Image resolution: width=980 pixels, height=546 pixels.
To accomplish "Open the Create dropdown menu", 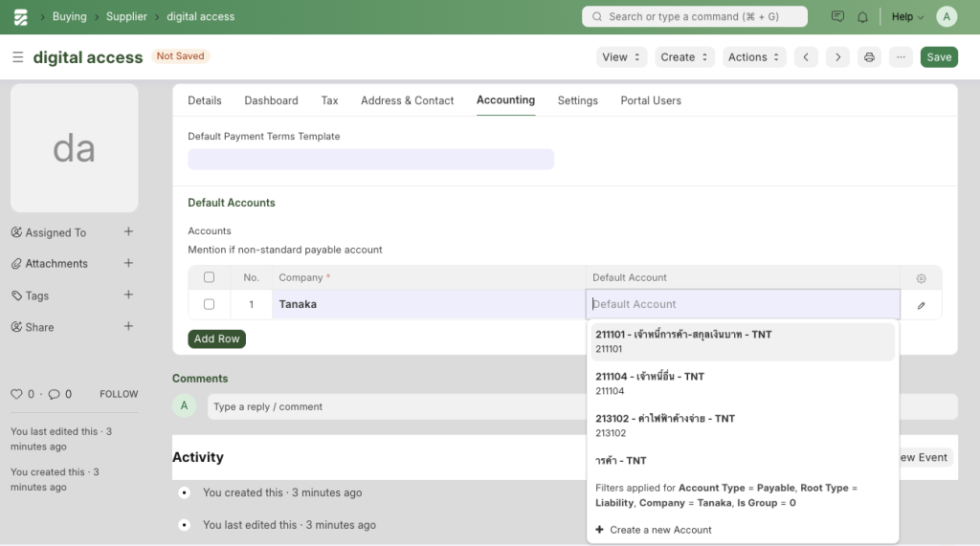I will (x=685, y=57).
